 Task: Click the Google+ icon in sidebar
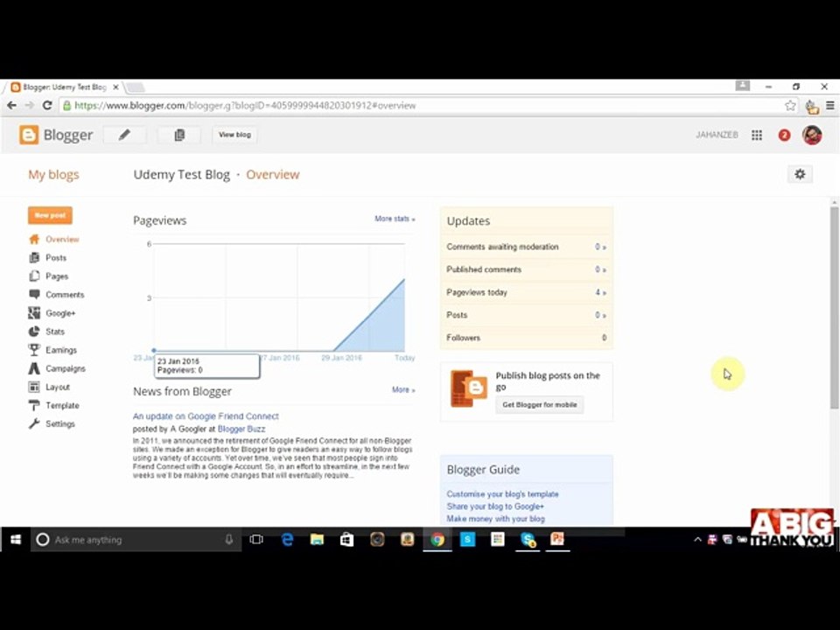(34, 313)
